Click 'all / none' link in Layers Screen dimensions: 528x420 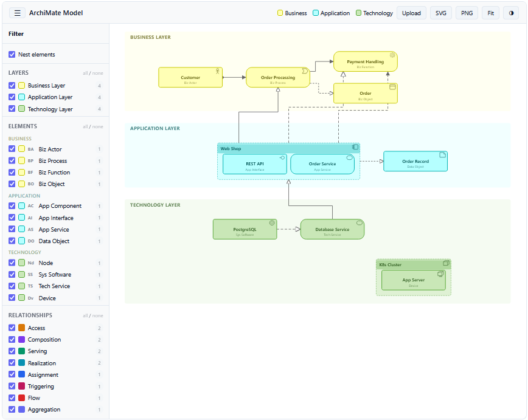[93, 73]
